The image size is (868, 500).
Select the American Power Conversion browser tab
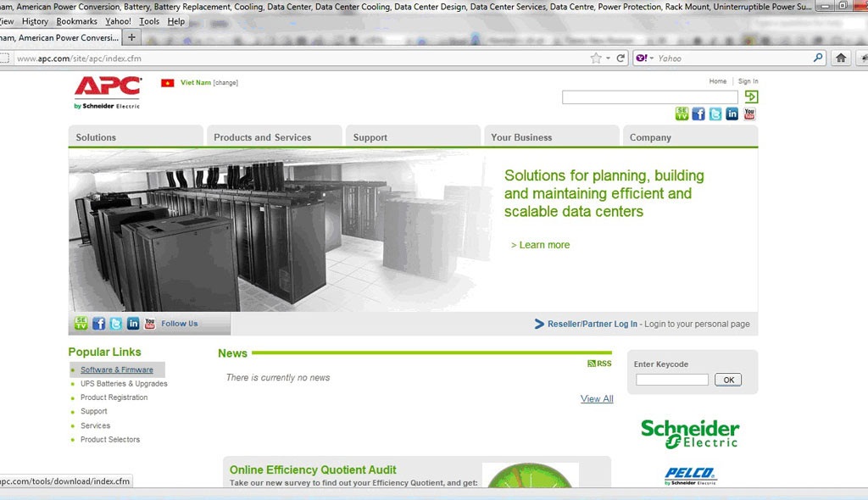tap(59, 37)
